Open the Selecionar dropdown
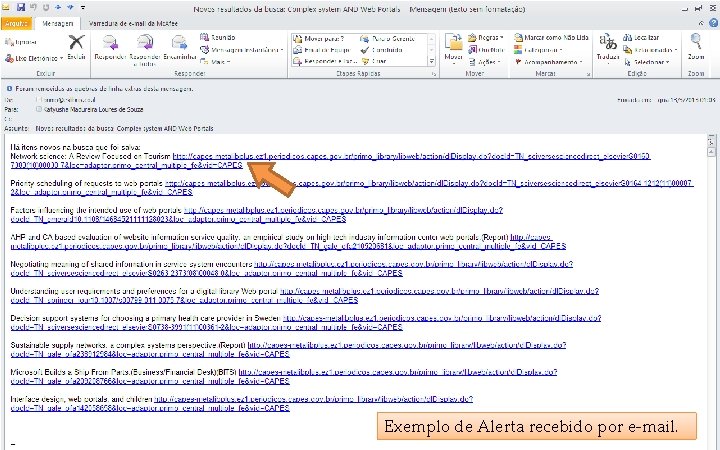 647,62
